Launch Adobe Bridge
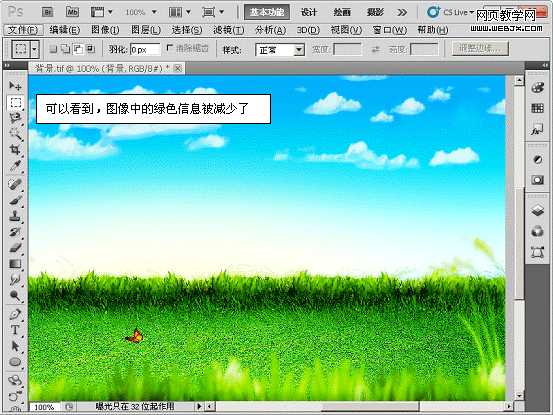Image resolution: width=553 pixels, height=415 pixels. (47, 12)
